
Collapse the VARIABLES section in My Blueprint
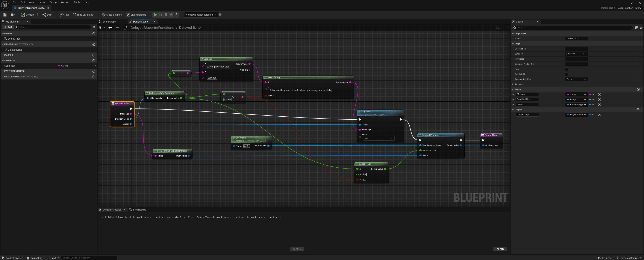click(x=3, y=61)
